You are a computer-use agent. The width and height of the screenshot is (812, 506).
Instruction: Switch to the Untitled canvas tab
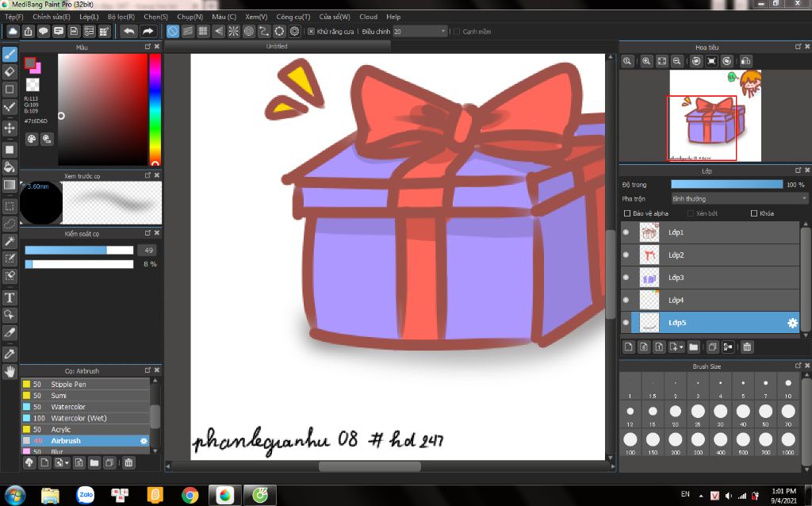click(x=277, y=46)
